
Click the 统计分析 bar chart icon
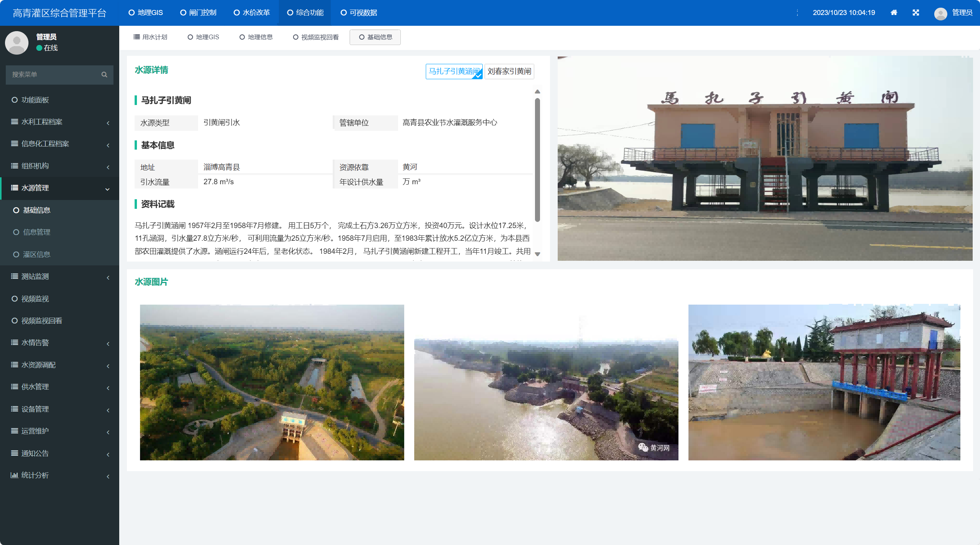[14, 475]
